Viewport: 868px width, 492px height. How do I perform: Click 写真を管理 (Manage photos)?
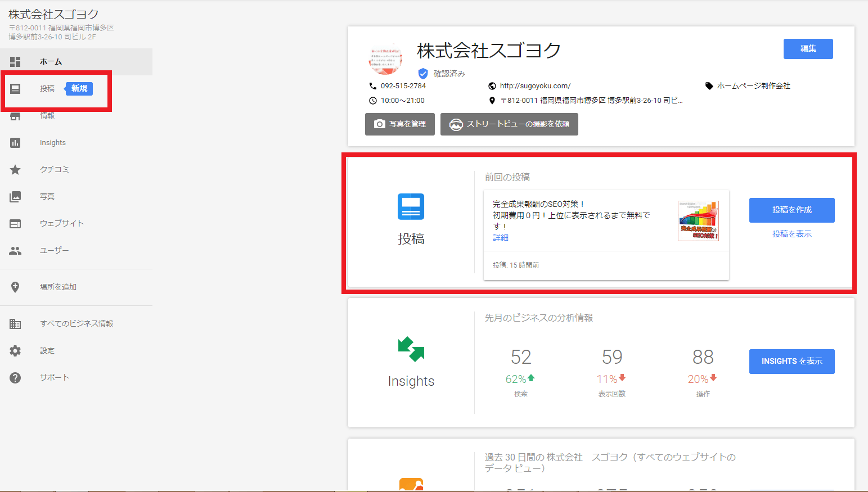400,124
